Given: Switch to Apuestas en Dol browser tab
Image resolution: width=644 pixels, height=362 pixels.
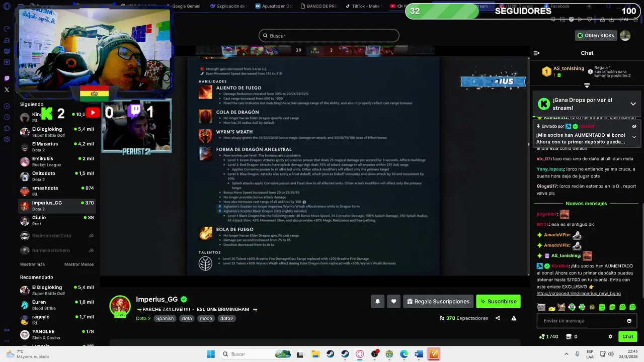Looking at the screenshot, I should [x=274, y=6].
